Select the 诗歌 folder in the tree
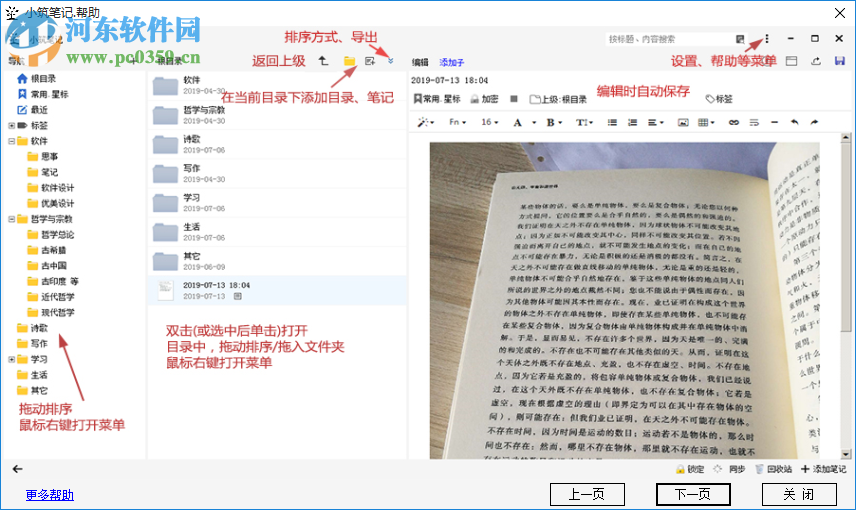Screen dimensions: 856x510 (x=32, y=328)
